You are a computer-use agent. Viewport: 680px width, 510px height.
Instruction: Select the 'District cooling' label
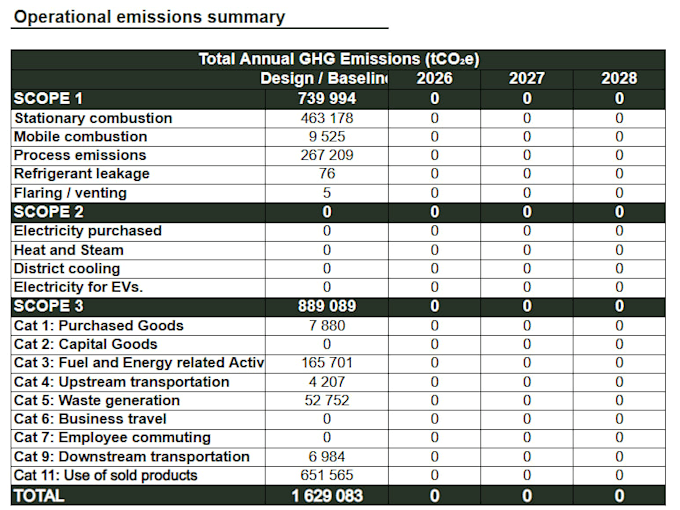point(67,269)
